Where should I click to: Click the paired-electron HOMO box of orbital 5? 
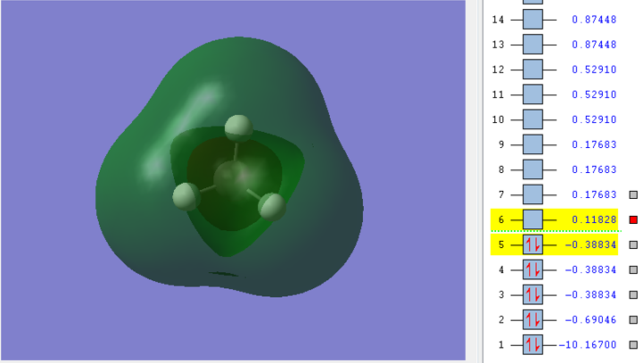(x=533, y=244)
